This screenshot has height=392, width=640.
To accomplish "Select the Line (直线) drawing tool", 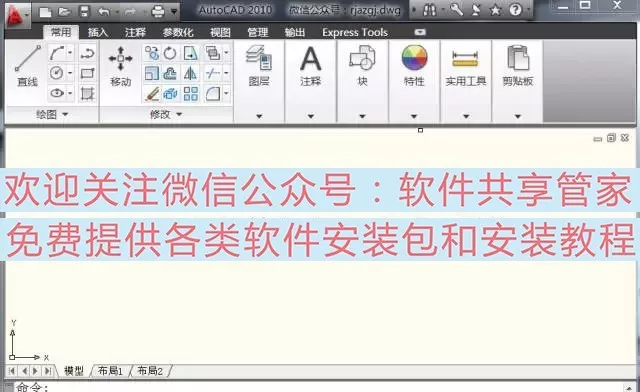I will (x=27, y=66).
